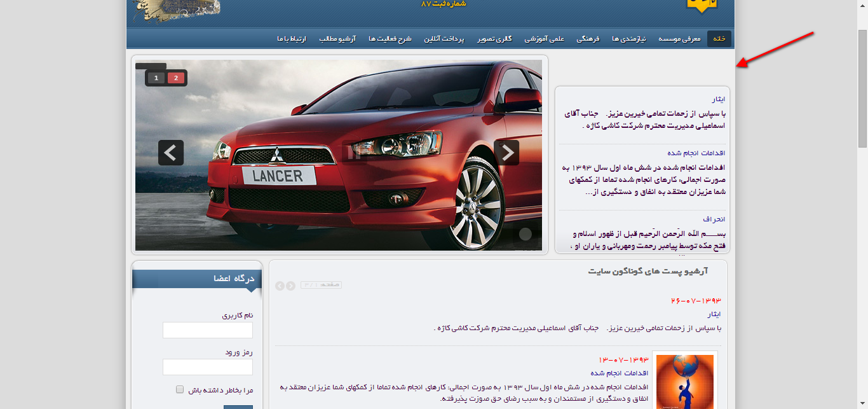
Task: Go to previous archive page arrow
Action: tap(280, 286)
